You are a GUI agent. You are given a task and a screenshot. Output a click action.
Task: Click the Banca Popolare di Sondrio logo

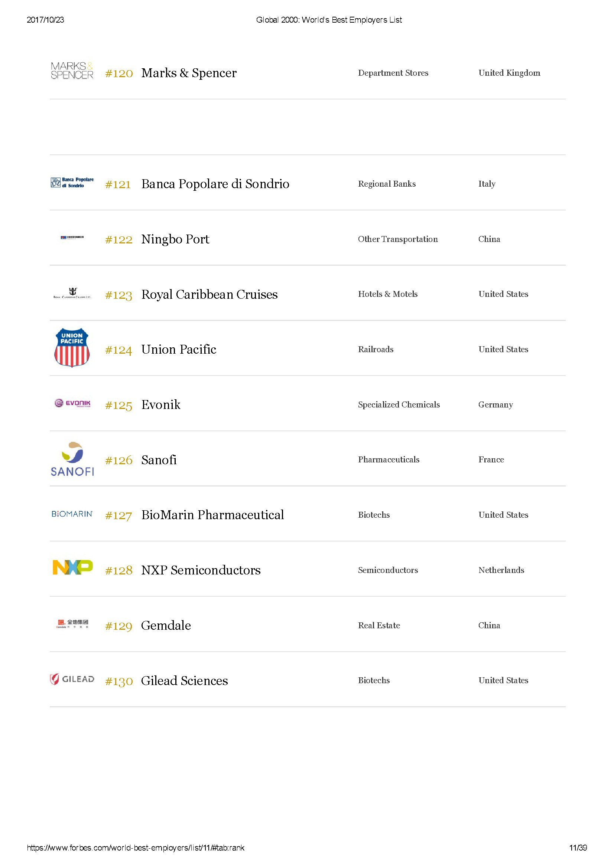[x=72, y=183]
